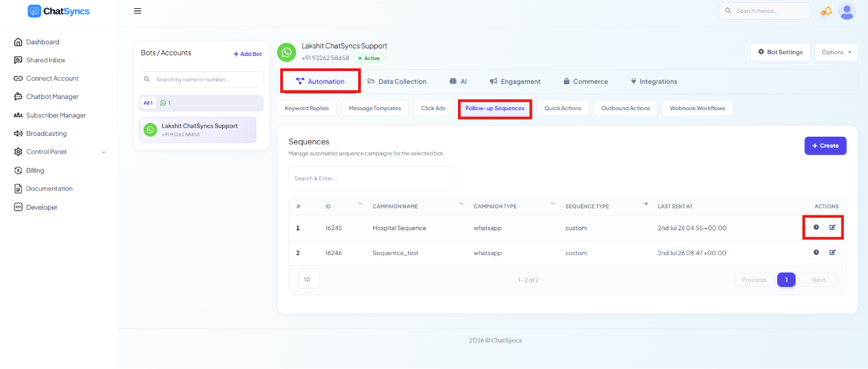Switch to the Data Collection tab
The height and width of the screenshot is (369, 868).
396,81
